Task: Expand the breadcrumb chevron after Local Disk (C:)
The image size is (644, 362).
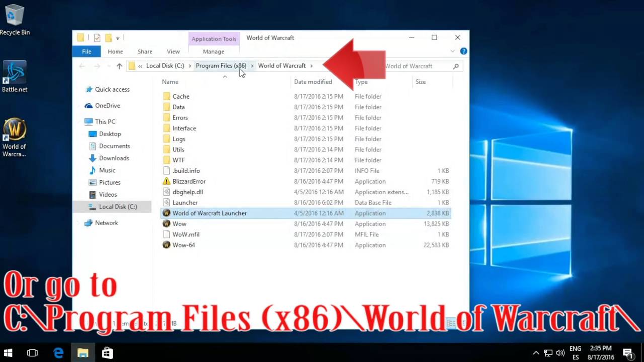Action: (x=190, y=66)
